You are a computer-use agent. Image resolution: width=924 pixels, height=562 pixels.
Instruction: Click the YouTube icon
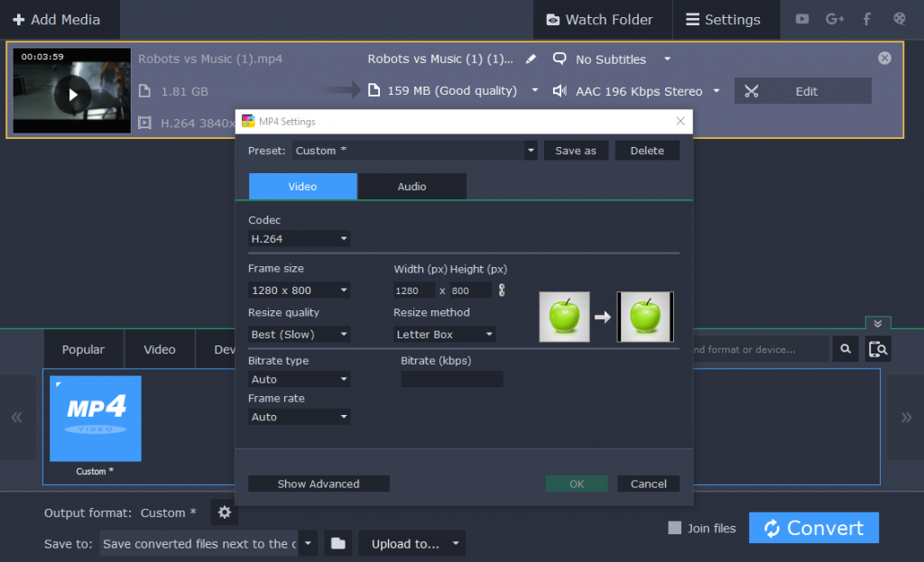[x=802, y=19]
